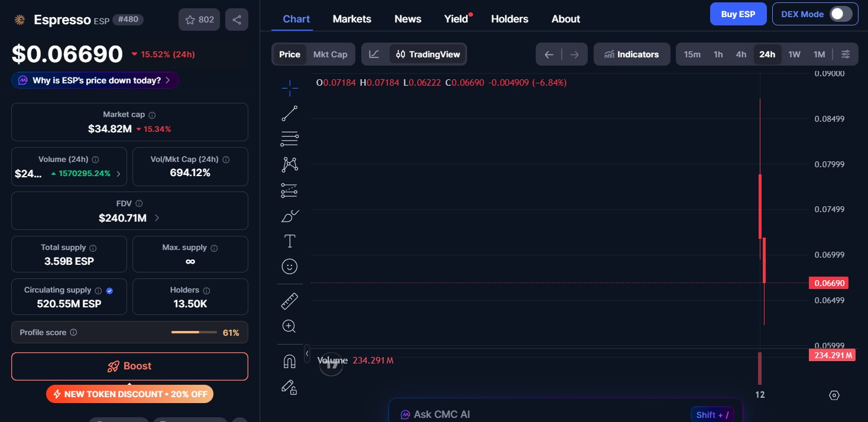
Task: Expand the FDV details arrow
Action: [157, 218]
